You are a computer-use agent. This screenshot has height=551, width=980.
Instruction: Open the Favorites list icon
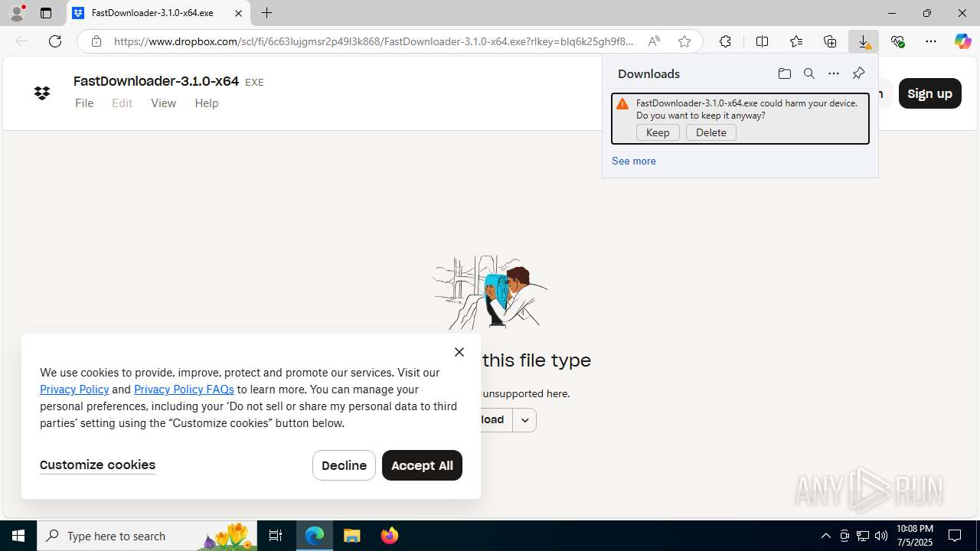(x=796, y=41)
